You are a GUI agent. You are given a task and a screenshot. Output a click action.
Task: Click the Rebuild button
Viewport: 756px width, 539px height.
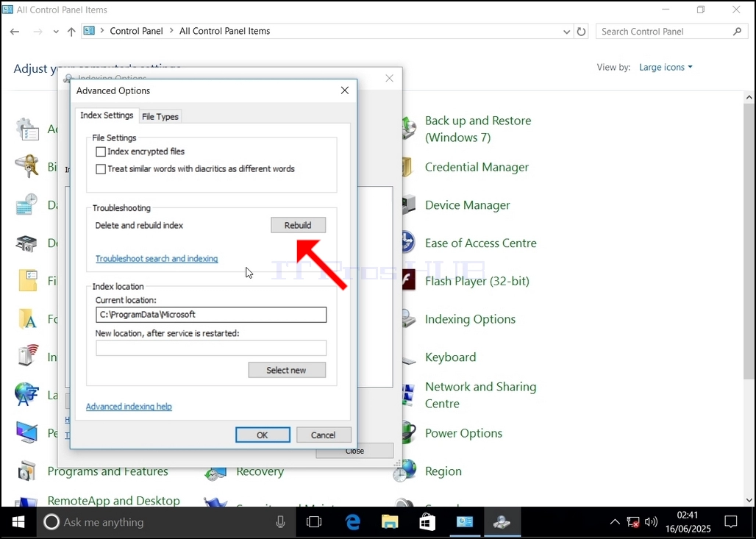pos(298,225)
